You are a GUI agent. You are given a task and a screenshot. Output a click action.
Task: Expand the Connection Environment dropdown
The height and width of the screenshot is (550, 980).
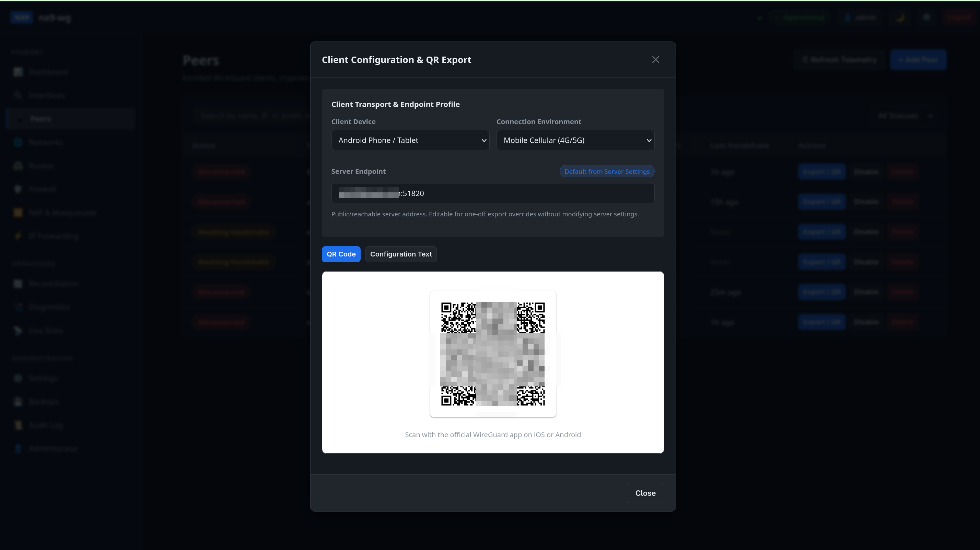575,140
